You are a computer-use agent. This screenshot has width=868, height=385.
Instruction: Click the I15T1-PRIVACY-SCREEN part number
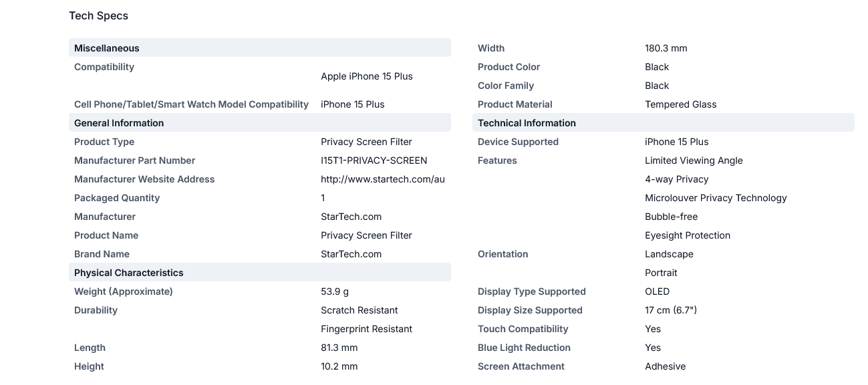coord(374,160)
